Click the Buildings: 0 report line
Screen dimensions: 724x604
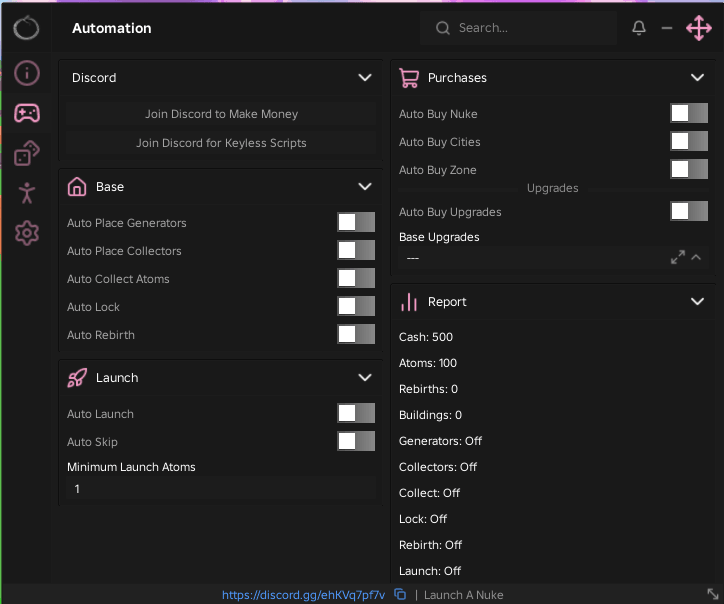coord(430,415)
